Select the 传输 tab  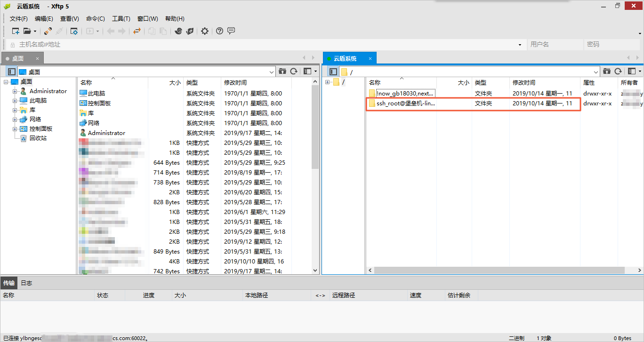point(9,283)
